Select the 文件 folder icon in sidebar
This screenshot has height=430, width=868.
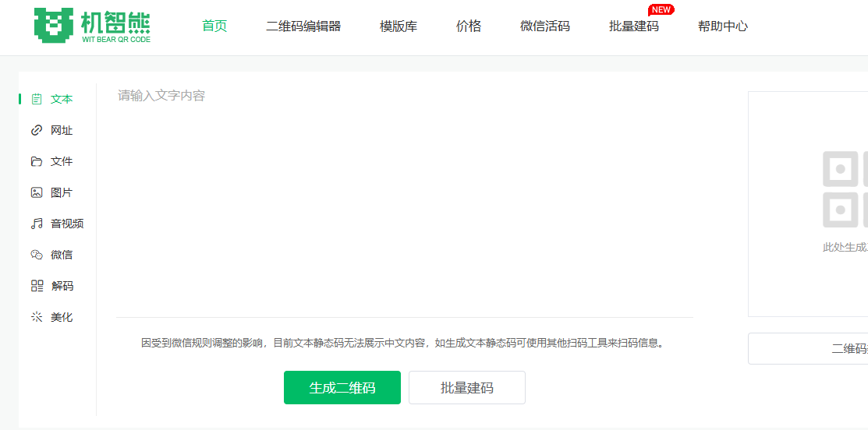click(x=37, y=161)
